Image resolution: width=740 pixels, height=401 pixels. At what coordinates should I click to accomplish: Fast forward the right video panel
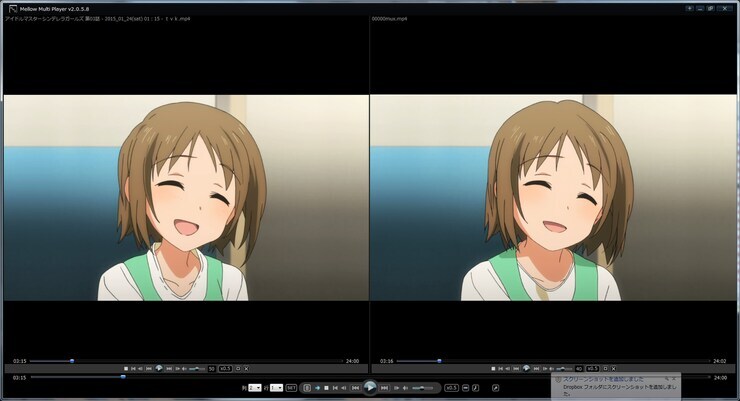point(537,368)
